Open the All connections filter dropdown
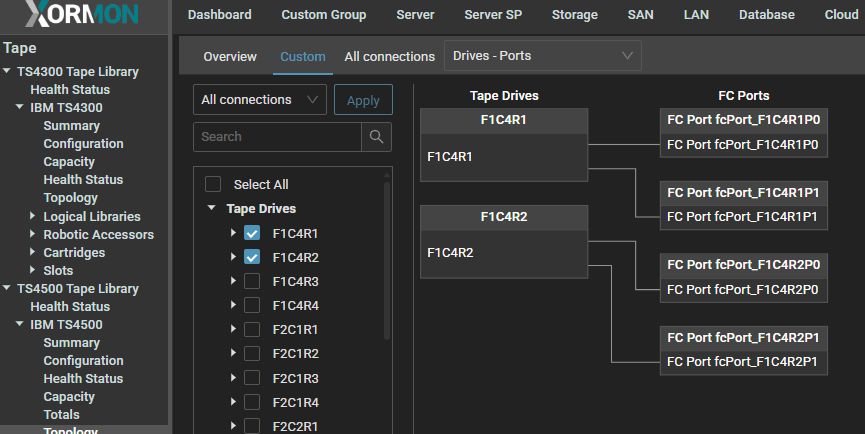 point(259,100)
